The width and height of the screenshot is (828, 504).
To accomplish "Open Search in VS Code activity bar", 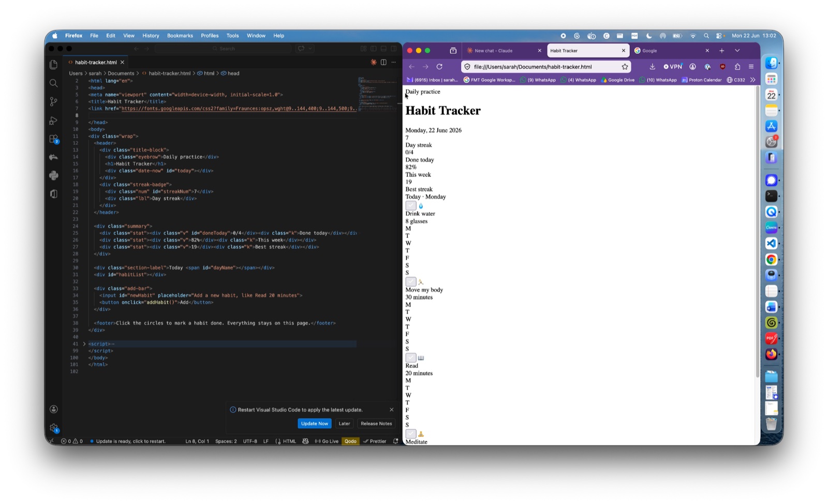I will point(53,83).
